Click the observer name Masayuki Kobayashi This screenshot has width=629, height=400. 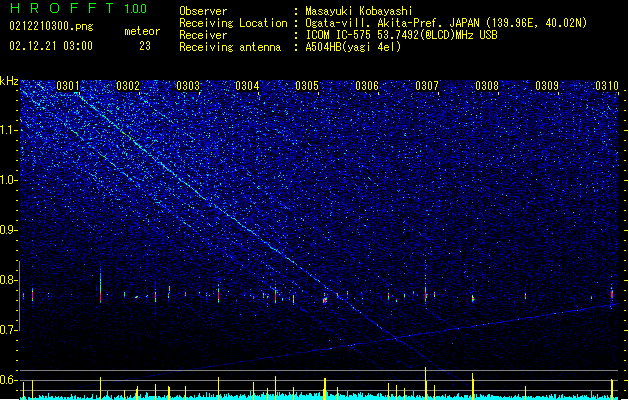[359, 11]
